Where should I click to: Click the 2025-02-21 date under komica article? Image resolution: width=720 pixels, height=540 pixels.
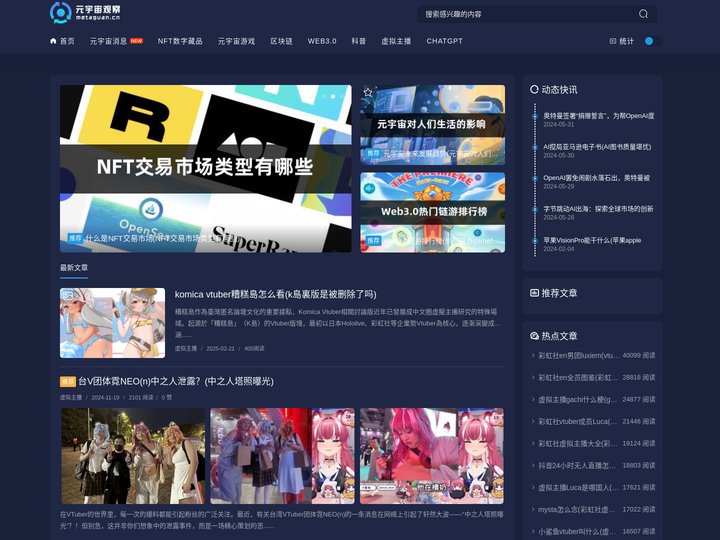coord(220,349)
